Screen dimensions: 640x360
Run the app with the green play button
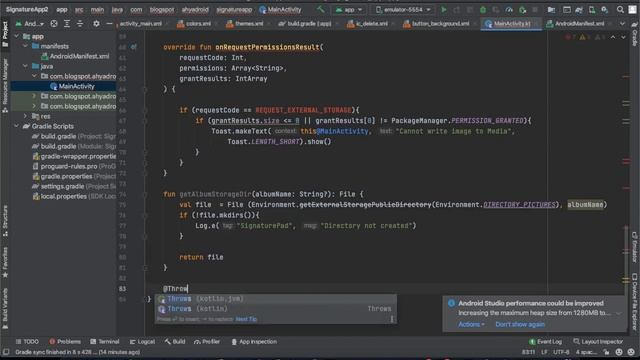tap(444, 9)
